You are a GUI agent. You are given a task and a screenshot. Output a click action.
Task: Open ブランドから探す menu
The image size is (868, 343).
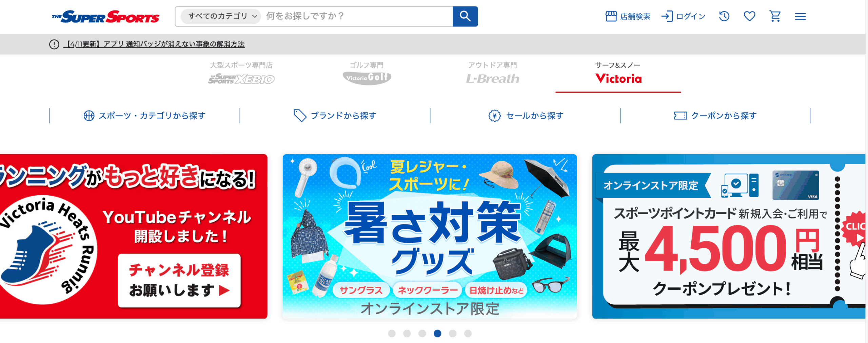coord(335,116)
